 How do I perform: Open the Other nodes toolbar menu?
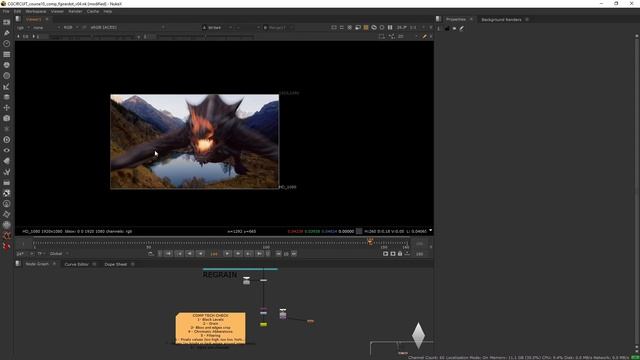(x=7, y=182)
